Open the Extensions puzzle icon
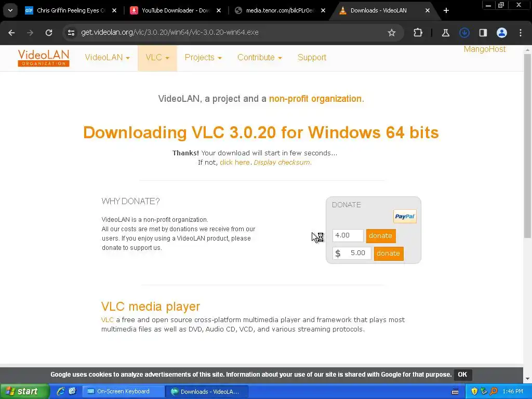This screenshot has width=532, height=399. point(418,33)
